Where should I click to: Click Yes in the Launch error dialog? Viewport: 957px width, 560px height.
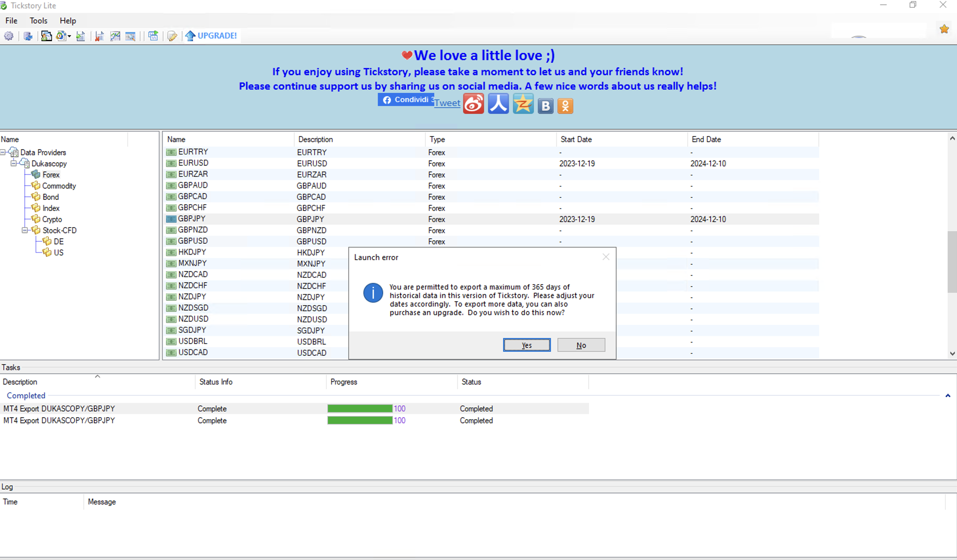click(x=527, y=345)
